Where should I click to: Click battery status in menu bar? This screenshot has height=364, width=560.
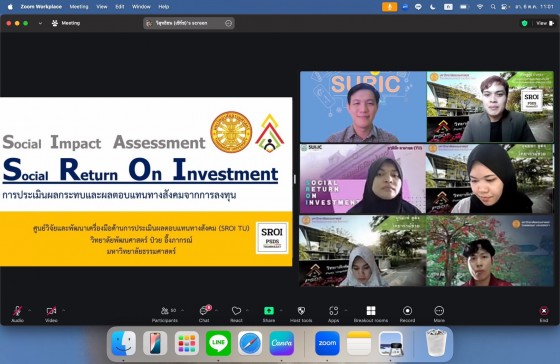coord(464,6)
